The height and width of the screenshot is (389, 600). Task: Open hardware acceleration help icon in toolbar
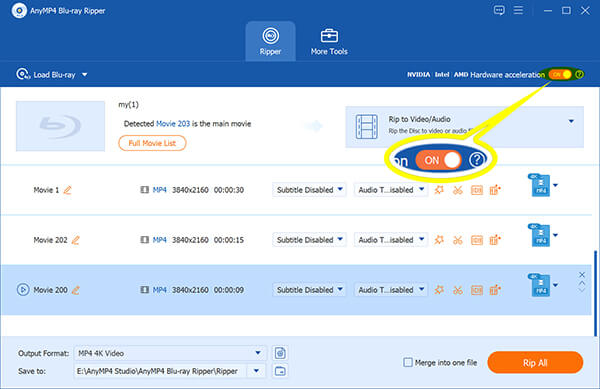[579, 74]
